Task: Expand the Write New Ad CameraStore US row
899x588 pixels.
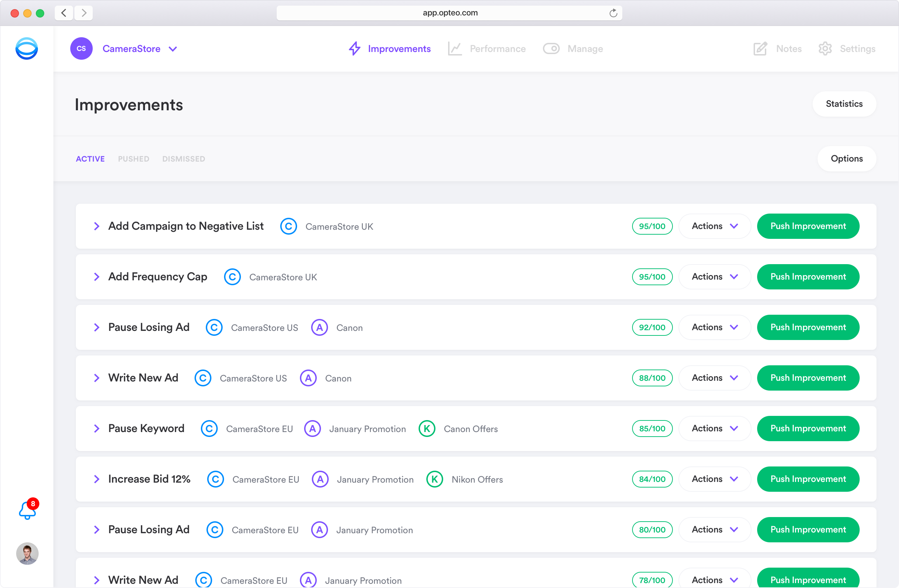Action: pos(97,378)
